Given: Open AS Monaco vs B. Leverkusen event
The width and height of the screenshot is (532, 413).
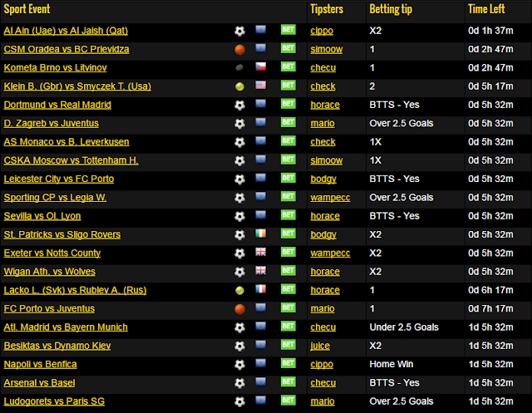Looking at the screenshot, I should point(66,142).
